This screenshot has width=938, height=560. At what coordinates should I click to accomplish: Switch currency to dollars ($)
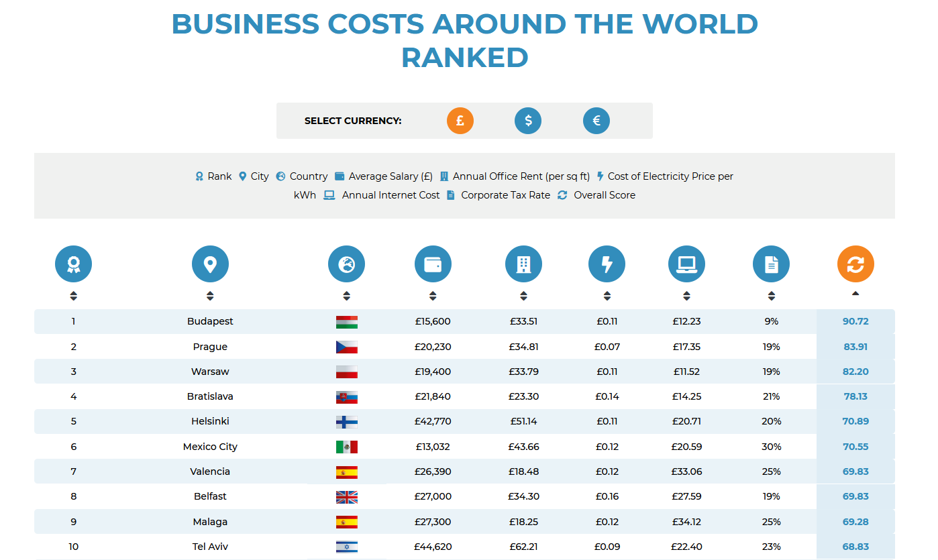coord(528,121)
